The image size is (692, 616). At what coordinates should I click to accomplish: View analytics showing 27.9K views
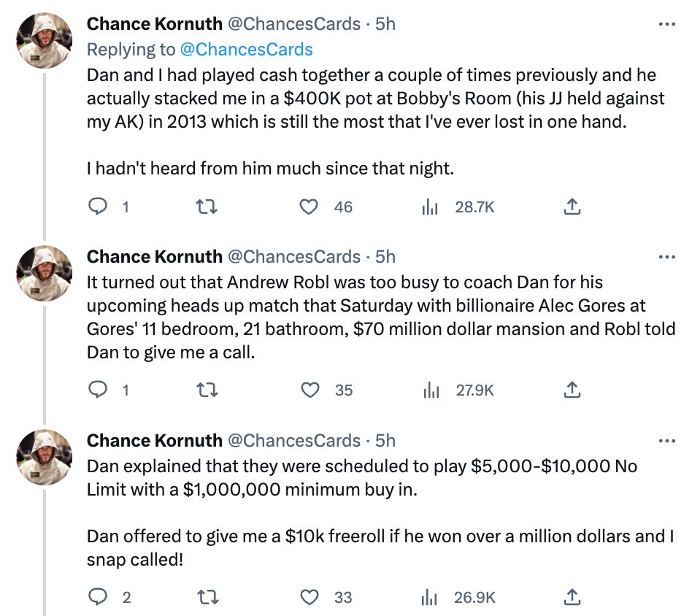point(430,390)
